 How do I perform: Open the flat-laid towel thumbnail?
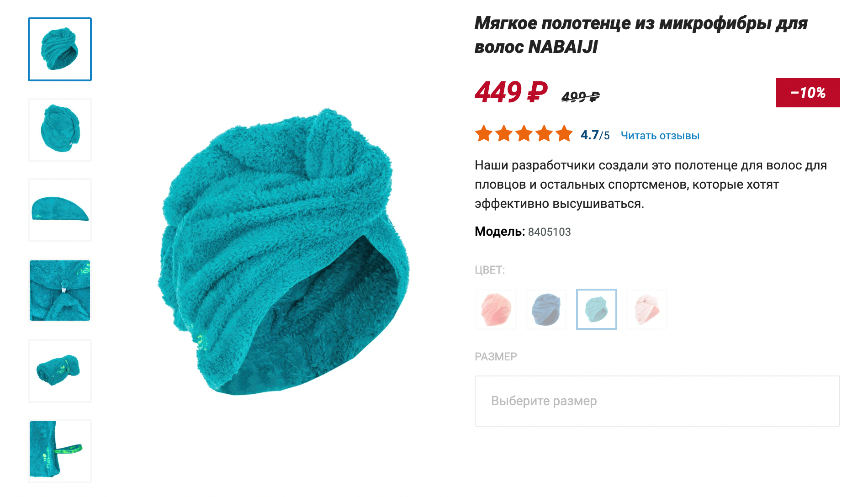(x=60, y=210)
